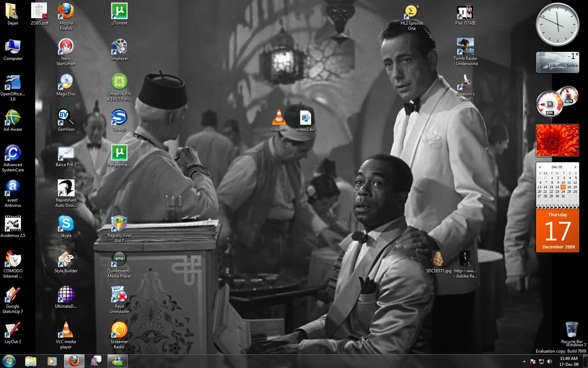Open Rapidshare Auto Downloader

tap(66, 193)
